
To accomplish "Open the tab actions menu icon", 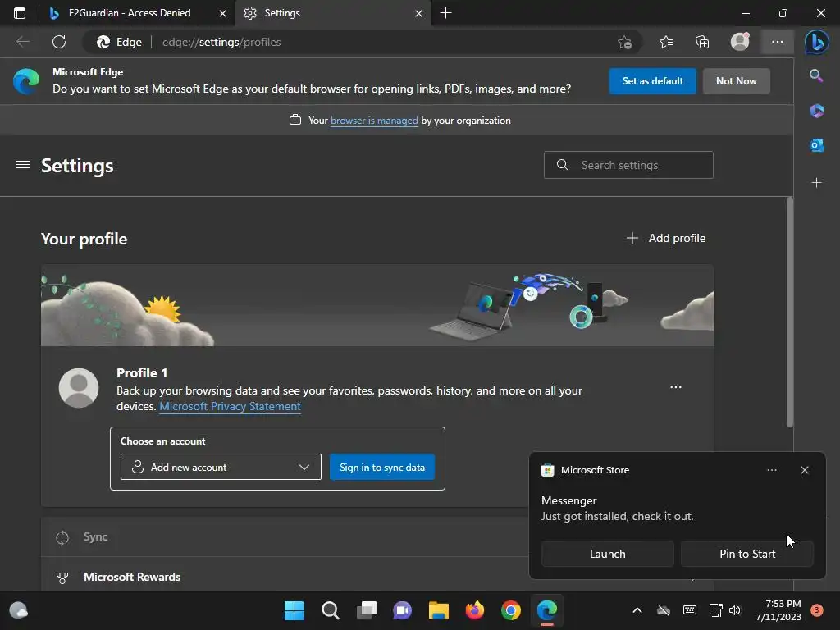I will (x=20, y=13).
